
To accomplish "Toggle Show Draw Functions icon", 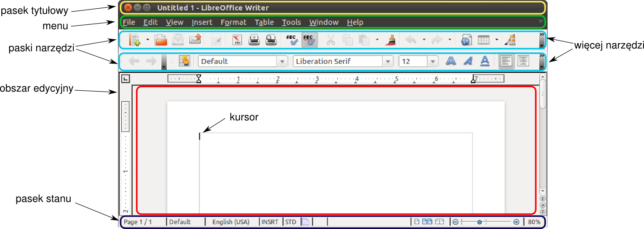I will 510,40.
